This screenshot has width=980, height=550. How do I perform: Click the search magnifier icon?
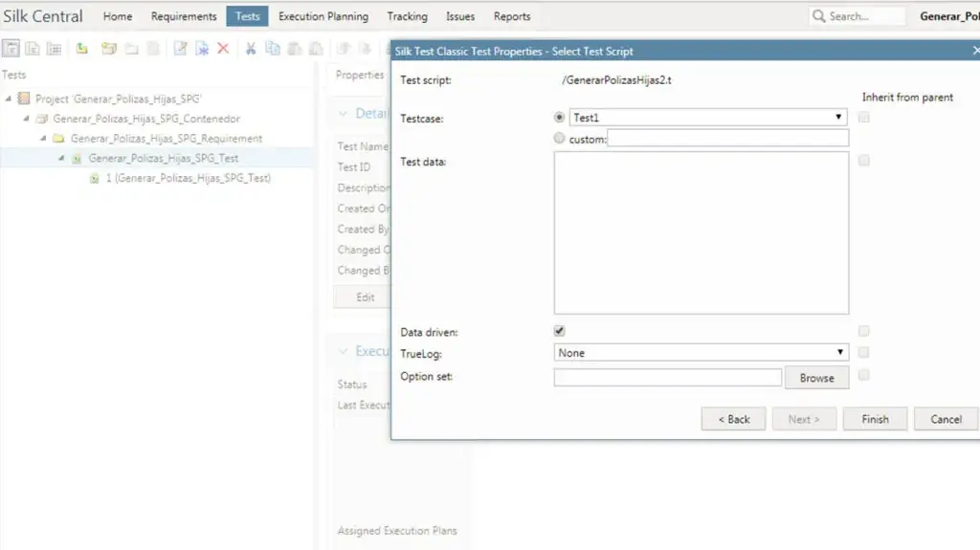(x=819, y=16)
